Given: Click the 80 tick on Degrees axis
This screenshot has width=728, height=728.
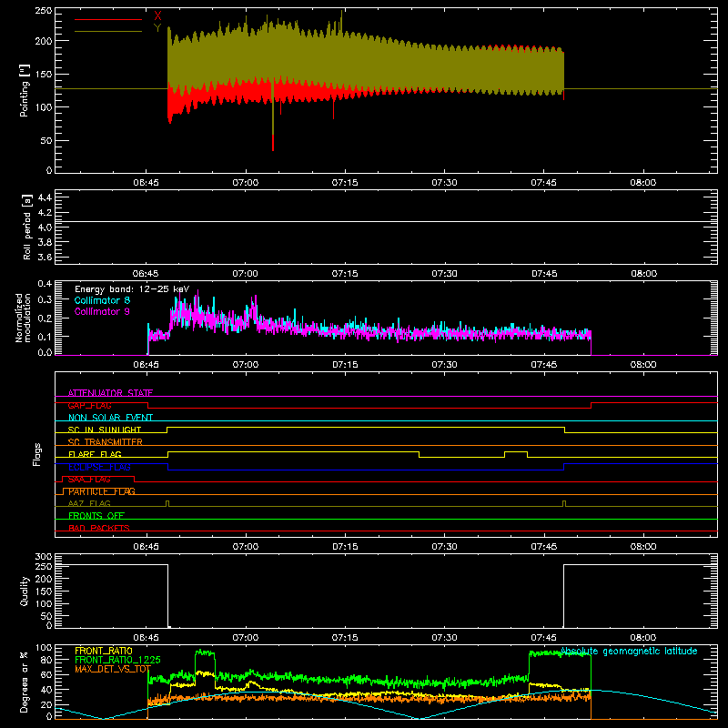Looking at the screenshot, I should (x=46, y=660).
